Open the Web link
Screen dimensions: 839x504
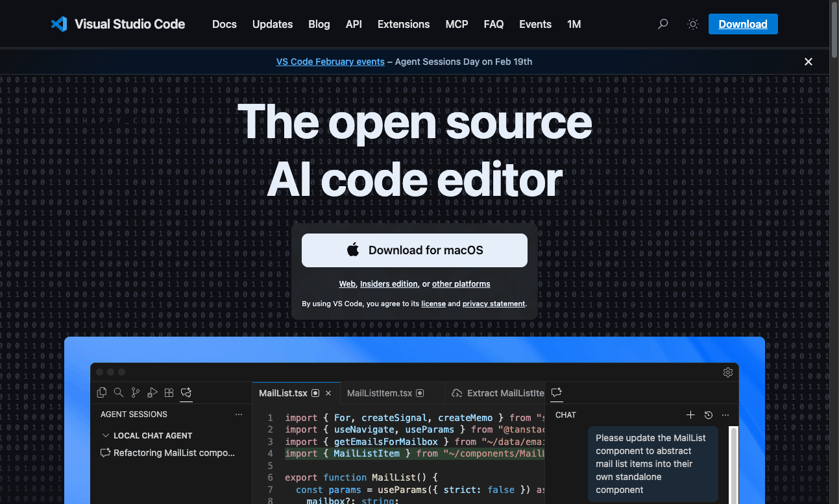tap(347, 284)
